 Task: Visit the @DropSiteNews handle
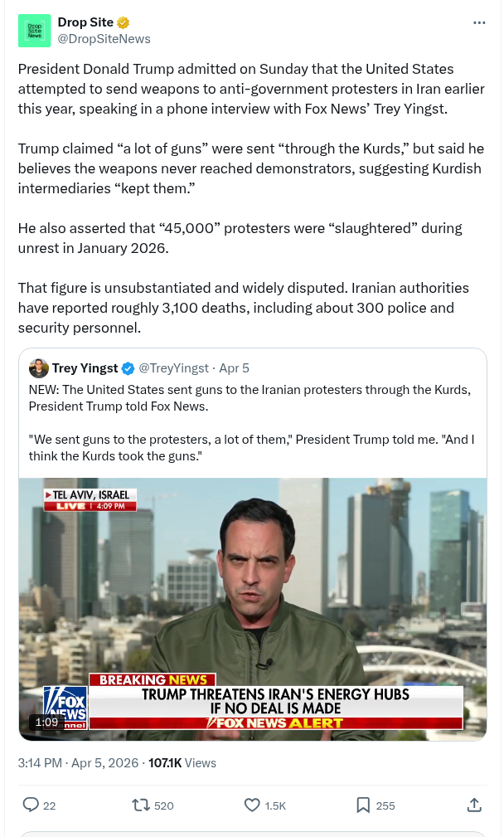pos(104,38)
